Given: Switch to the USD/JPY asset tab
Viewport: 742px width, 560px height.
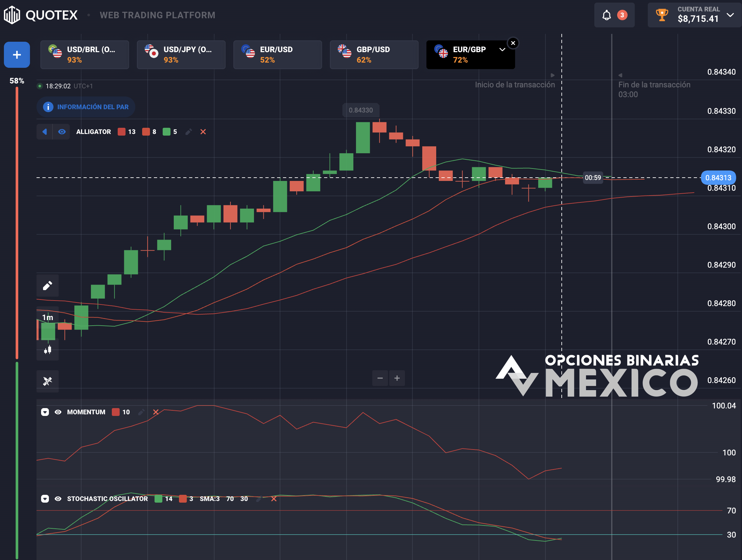Looking at the screenshot, I should [181, 55].
